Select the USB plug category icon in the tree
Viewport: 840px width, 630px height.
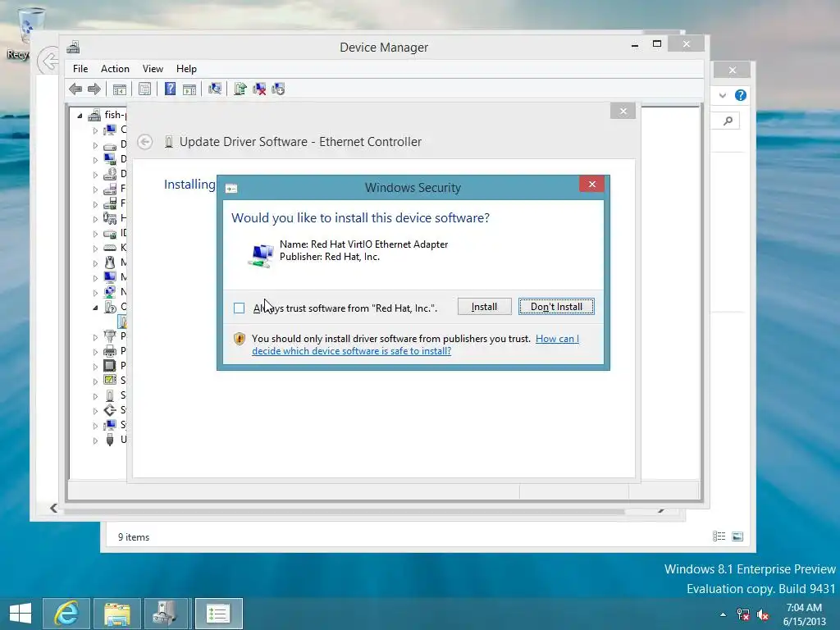110,440
